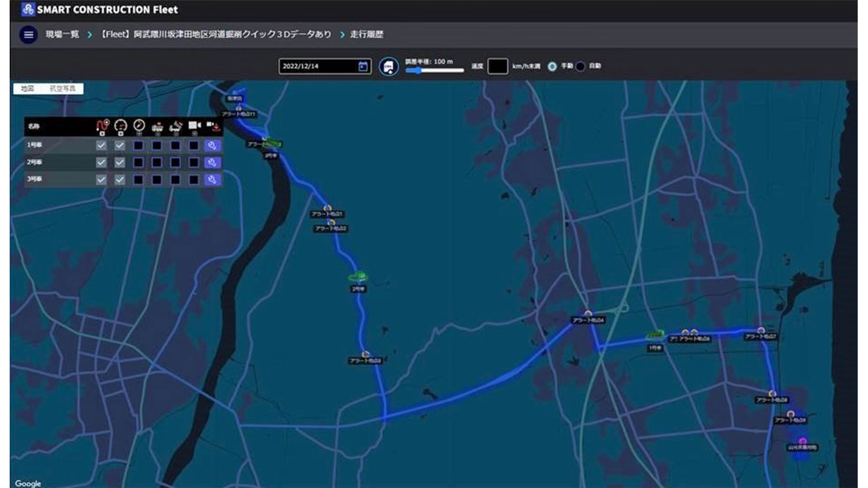Enable compass checkbox for 3号車
Image resolution: width=868 pixels, height=488 pixels.
click(x=139, y=180)
